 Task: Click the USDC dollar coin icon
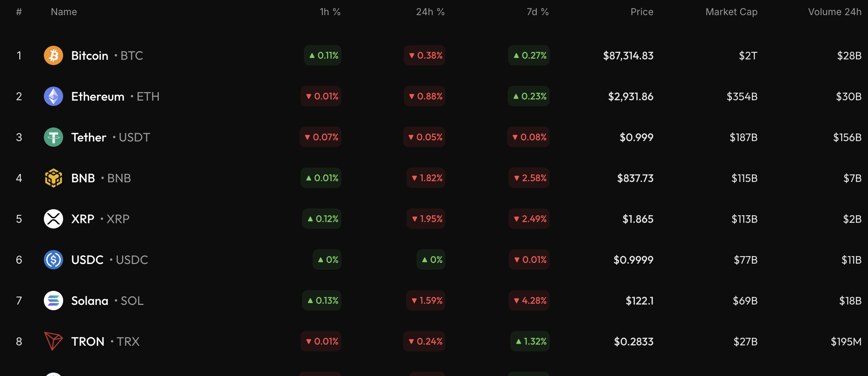53,260
